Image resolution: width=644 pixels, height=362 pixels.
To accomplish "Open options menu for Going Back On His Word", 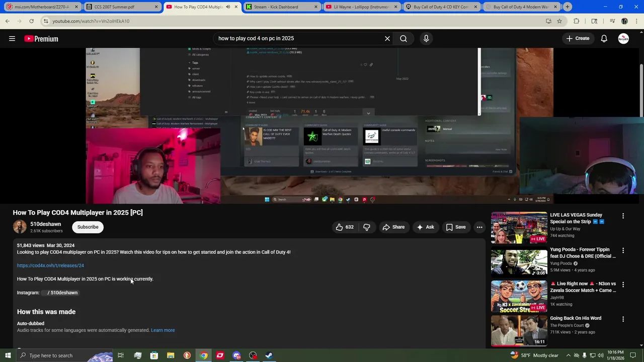I will (623, 319).
